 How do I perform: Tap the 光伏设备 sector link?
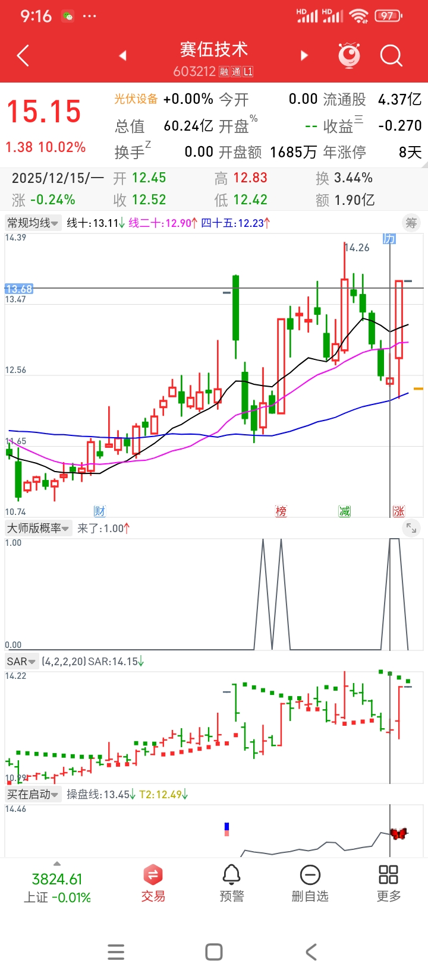[136, 99]
